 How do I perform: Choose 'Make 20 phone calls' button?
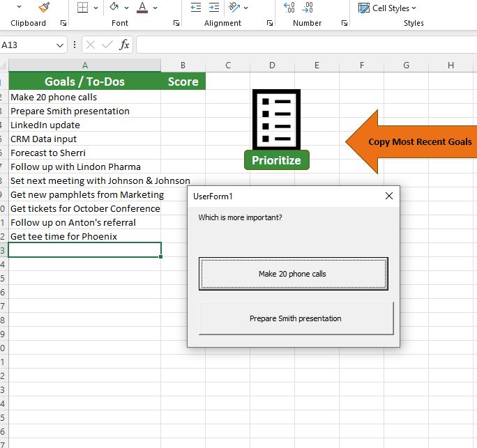click(x=293, y=274)
